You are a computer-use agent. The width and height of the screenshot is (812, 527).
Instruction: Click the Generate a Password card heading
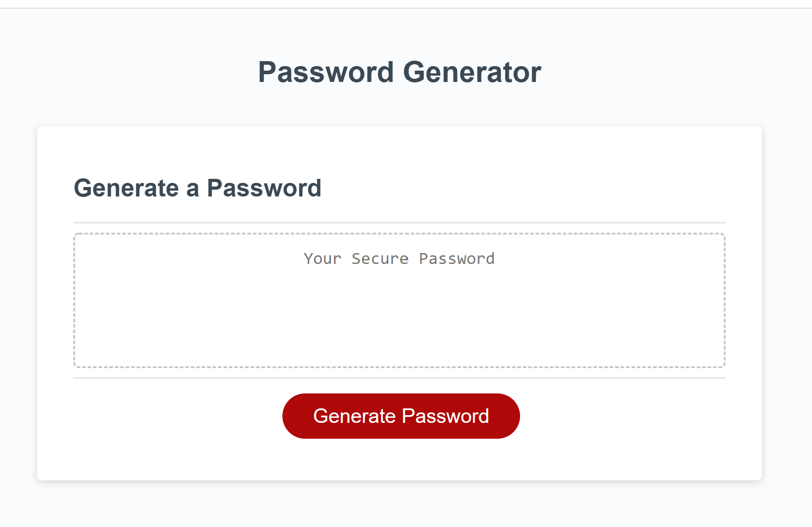click(x=197, y=188)
